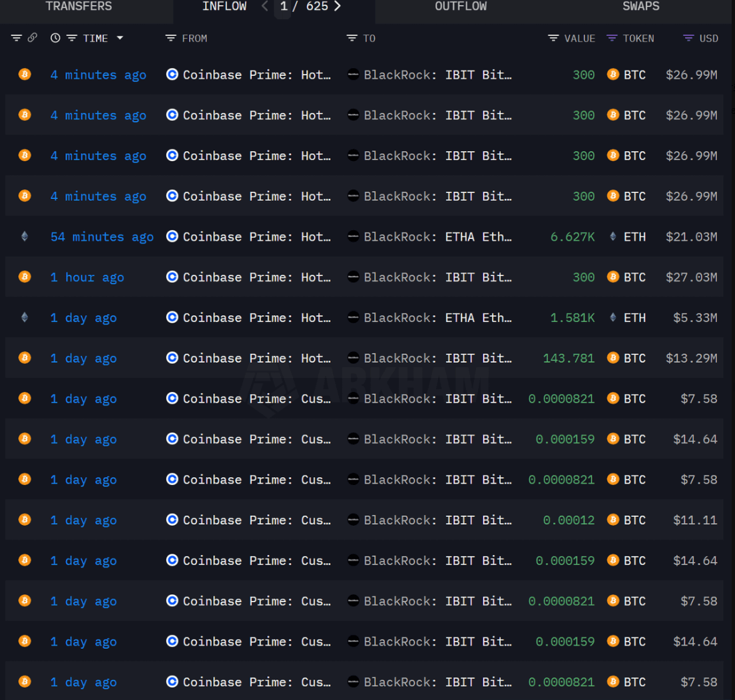Open the leftmost filter icon in header

pyautogui.click(x=17, y=38)
